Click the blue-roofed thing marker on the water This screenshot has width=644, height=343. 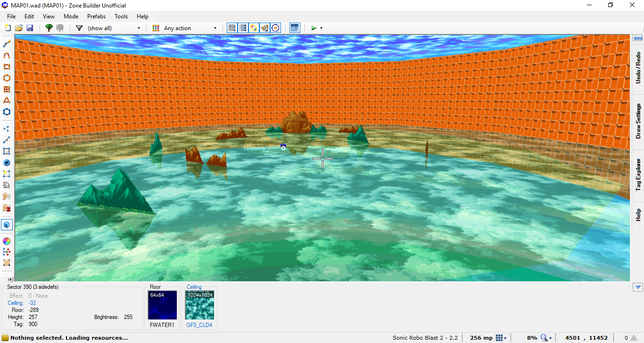point(283,147)
